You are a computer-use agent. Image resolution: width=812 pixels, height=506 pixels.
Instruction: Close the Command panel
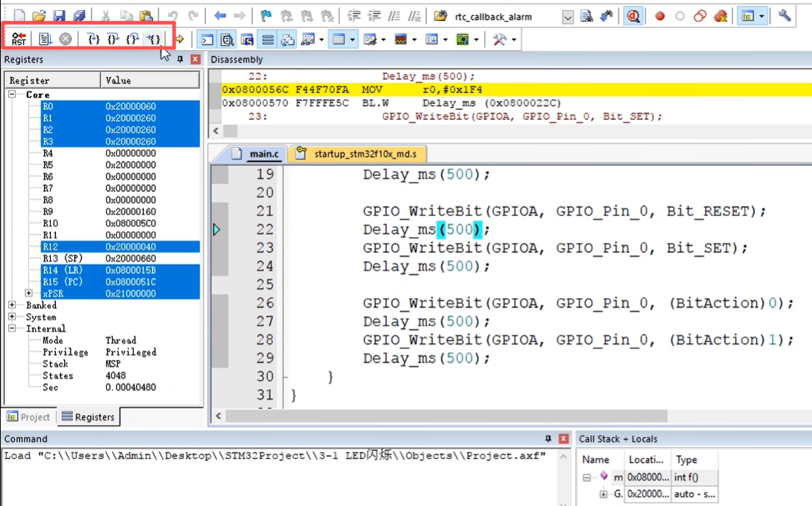563,438
